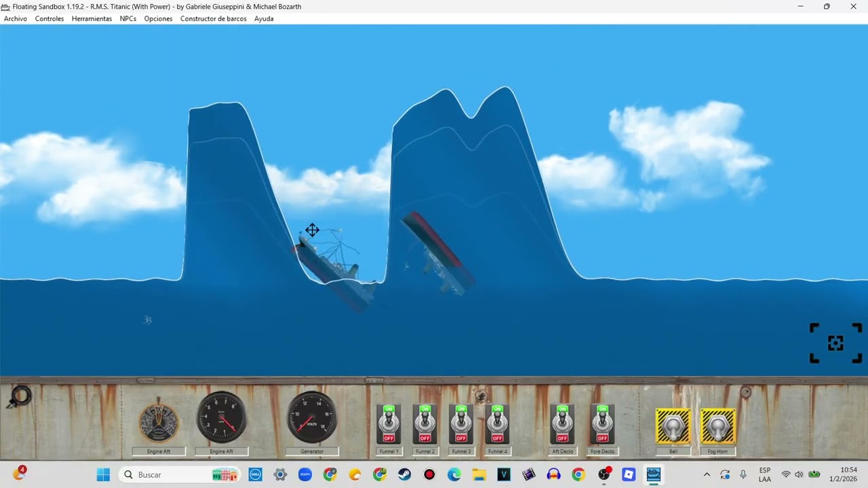The height and width of the screenshot is (488, 868).
Task: Open the Controles menu
Action: point(50,19)
